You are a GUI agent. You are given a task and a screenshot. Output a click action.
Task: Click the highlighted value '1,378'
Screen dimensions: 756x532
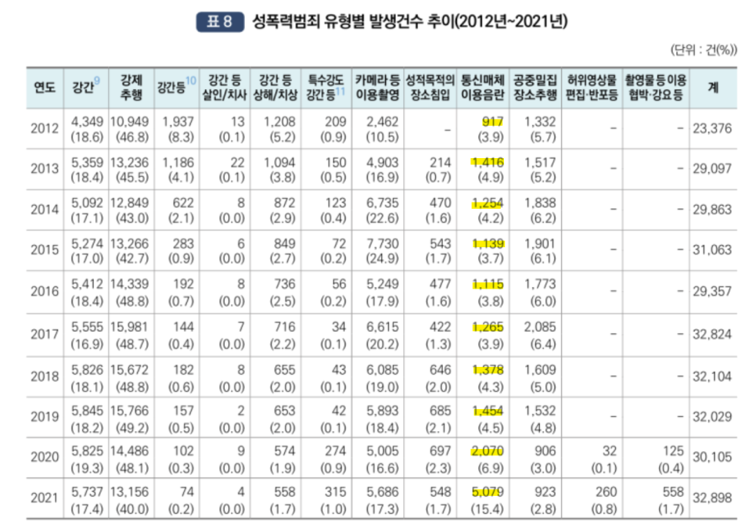click(488, 370)
